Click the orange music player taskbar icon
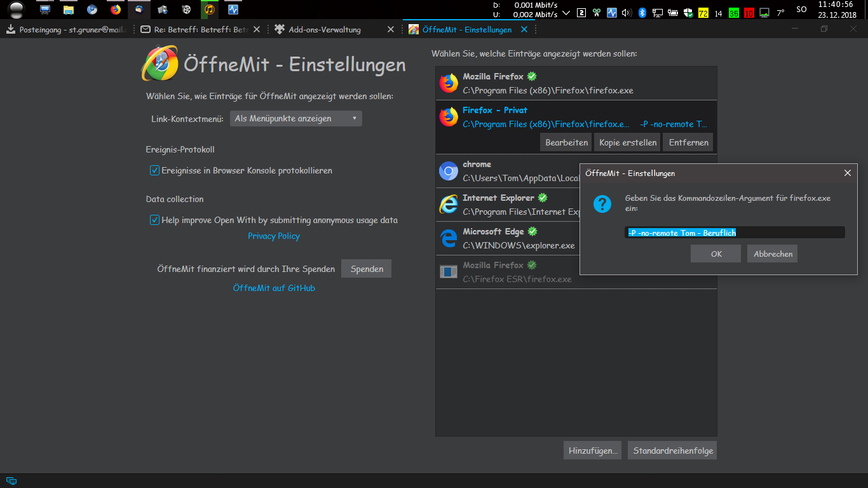 (x=209, y=10)
